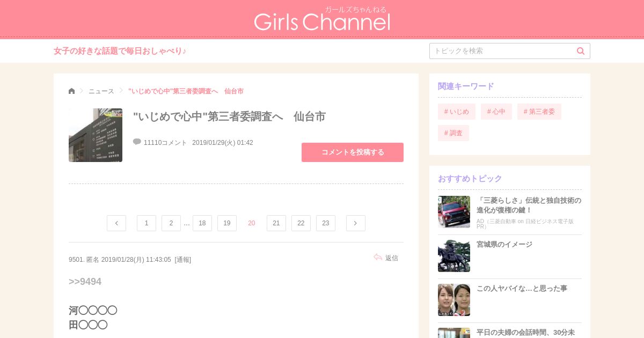Image resolution: width=644 pixels, height=338 pixels.
Task: Click the date 2019/01/29(火) 01:42
Action: tap(223, 143)
